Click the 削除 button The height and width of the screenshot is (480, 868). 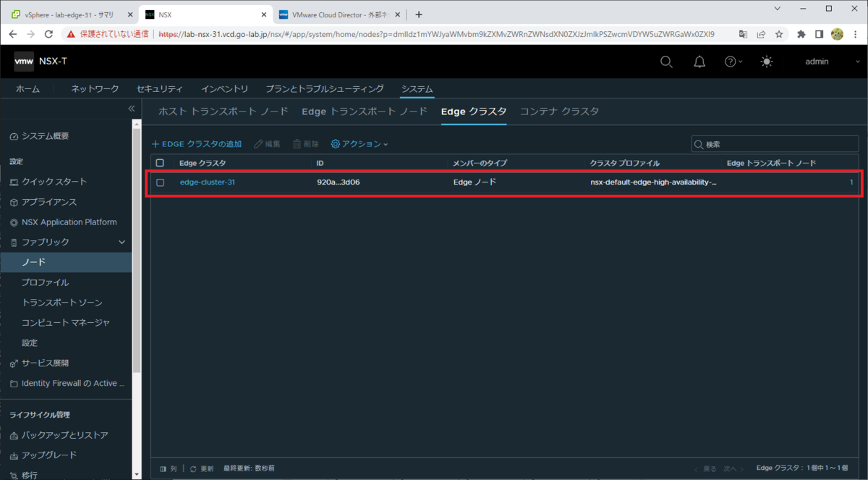pyautogui.click(x=305, y=144)
